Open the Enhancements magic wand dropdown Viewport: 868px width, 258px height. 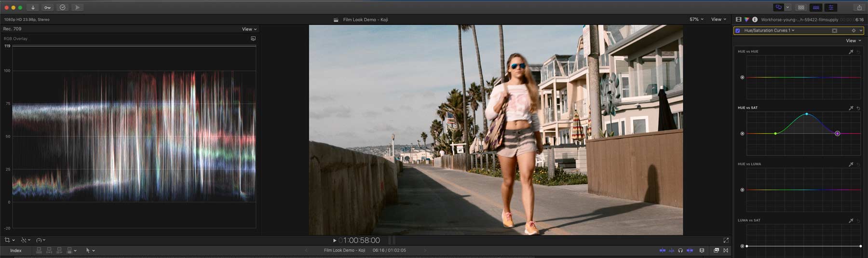click(26, 240)
